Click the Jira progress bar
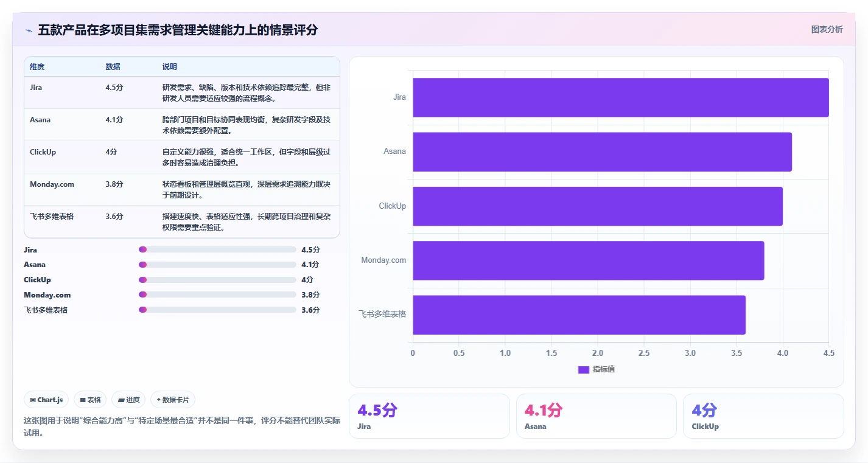Viewport: 868px width, 463px height. pos(217,249)
